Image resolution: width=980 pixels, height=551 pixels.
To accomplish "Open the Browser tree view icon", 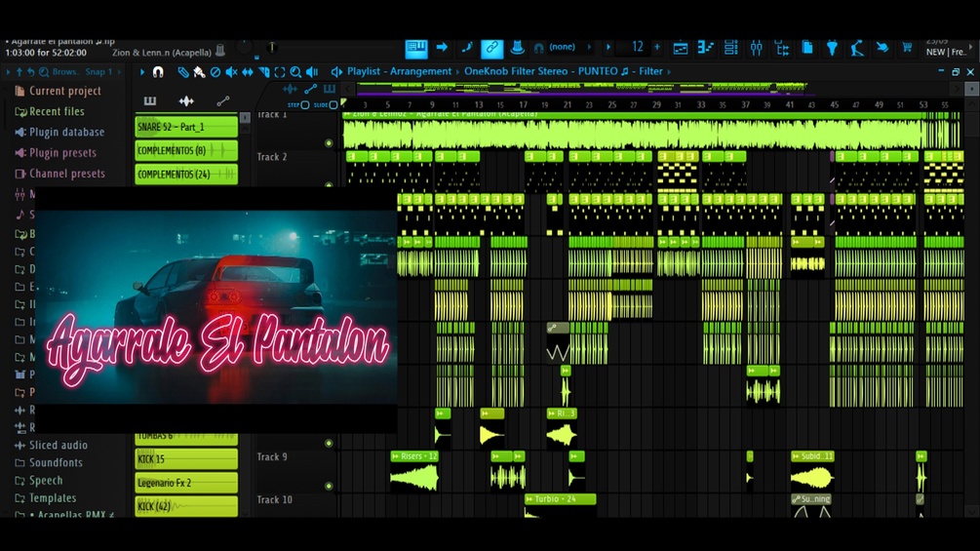I will (x=781, y=48).
